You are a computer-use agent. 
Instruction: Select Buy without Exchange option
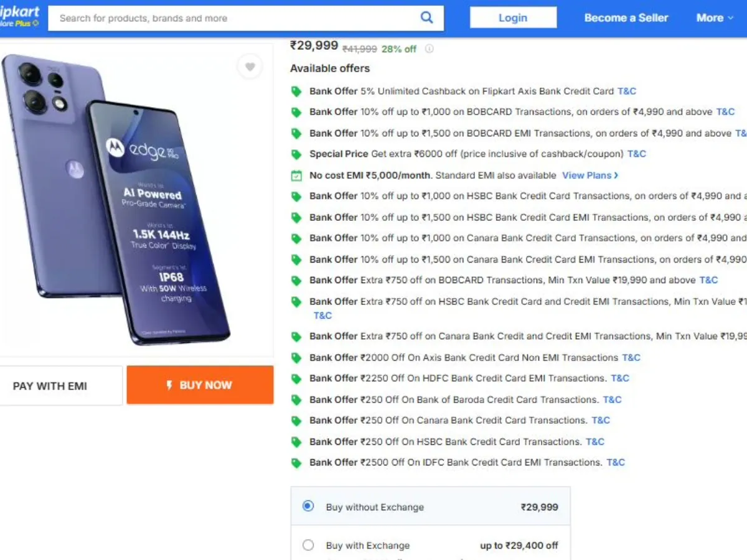pyautogui.click(x=308, y=506)
